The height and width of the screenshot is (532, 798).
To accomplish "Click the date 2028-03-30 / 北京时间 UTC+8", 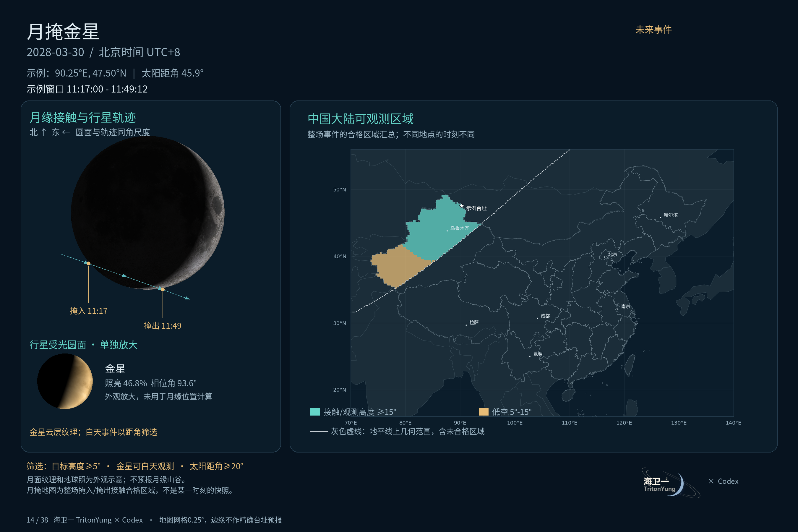I will 103,52.
